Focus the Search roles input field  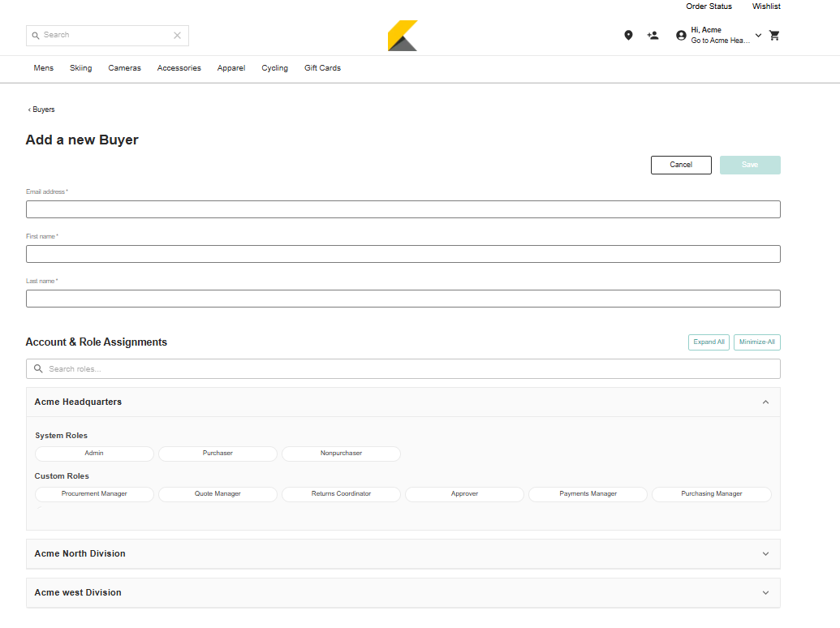point(403,369)
